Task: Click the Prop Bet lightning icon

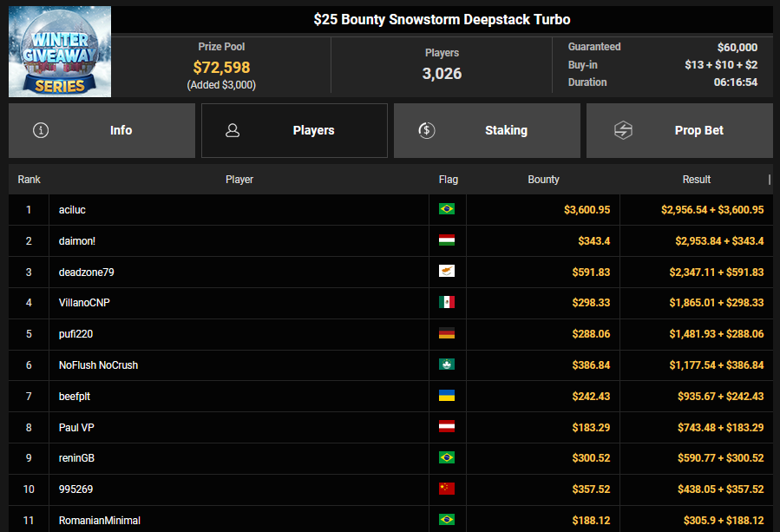Action: coord(623,130)
